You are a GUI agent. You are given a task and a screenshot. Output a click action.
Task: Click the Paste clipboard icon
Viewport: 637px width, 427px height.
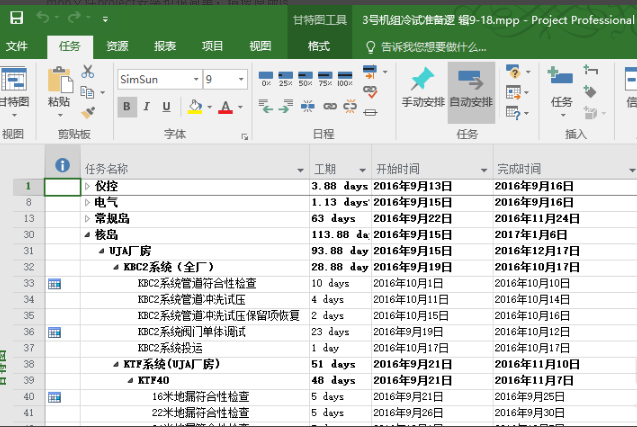click(58, 84)
